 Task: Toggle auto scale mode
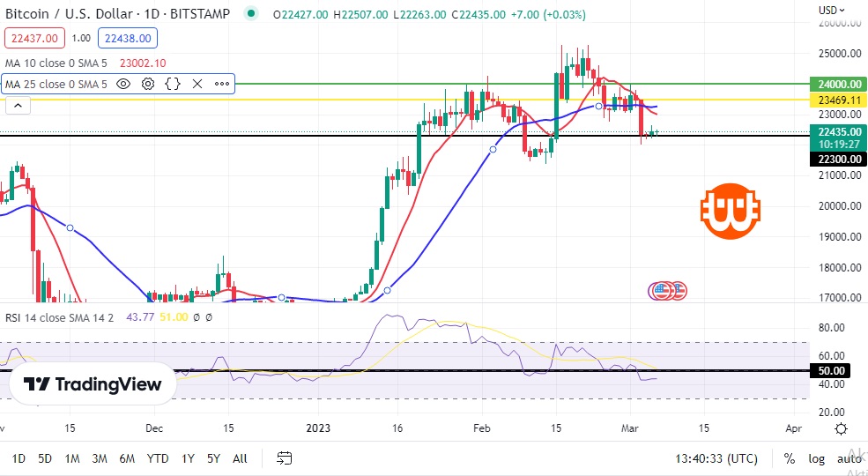[x=849, y=459]
